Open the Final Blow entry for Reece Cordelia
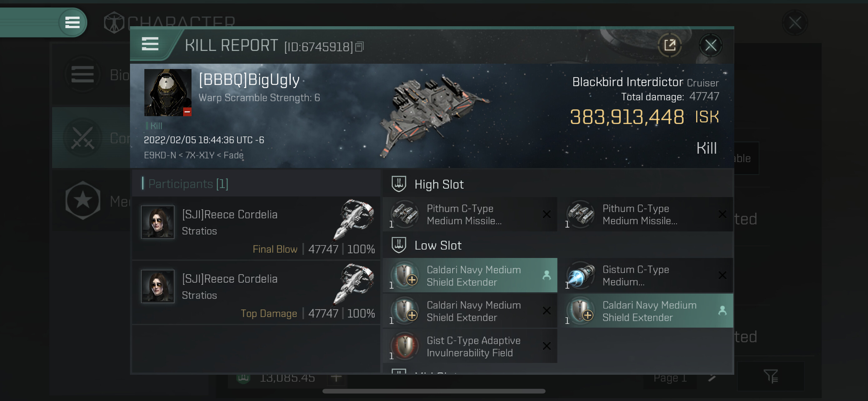Image resolution: width=868 pixels, height=401 pixels. pyautogui.click(x=256, y=228)
